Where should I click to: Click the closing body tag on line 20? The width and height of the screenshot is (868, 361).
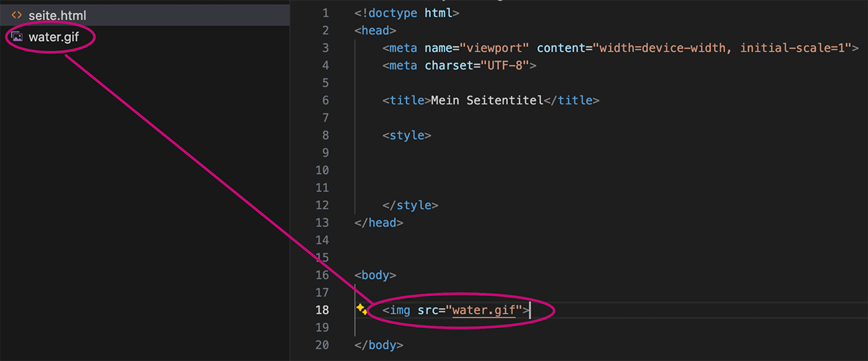379,345
